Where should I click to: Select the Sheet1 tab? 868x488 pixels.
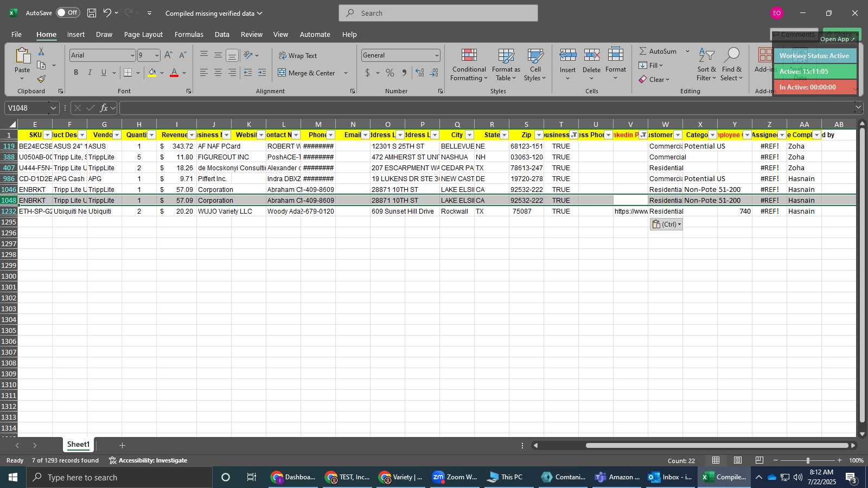coord(78,445)
